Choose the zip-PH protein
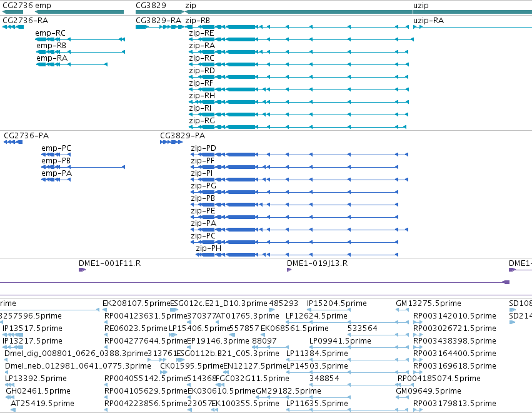This screenshot has width=532, height=413. point(208,248)
